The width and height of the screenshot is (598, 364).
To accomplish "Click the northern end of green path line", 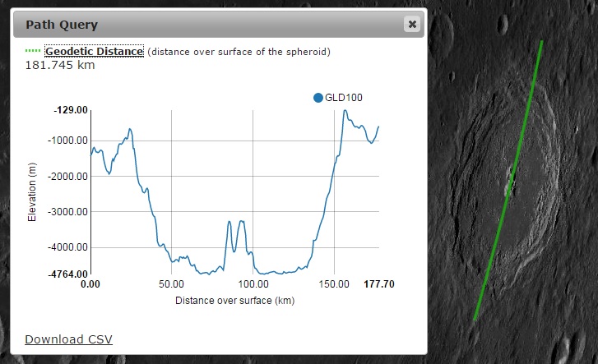I will coord(540,43).
